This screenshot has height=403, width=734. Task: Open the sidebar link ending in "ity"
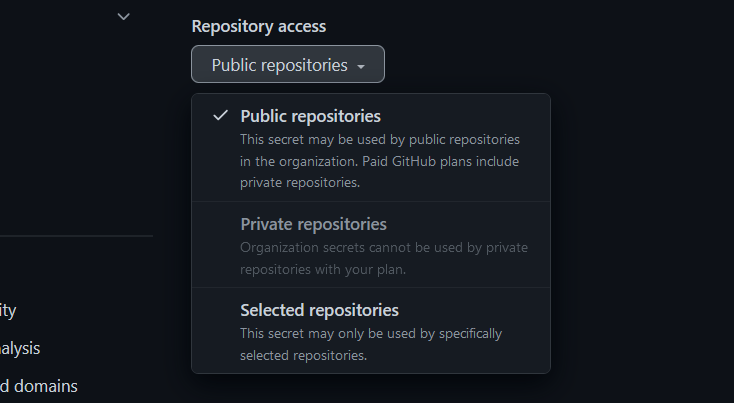point(8,310)
